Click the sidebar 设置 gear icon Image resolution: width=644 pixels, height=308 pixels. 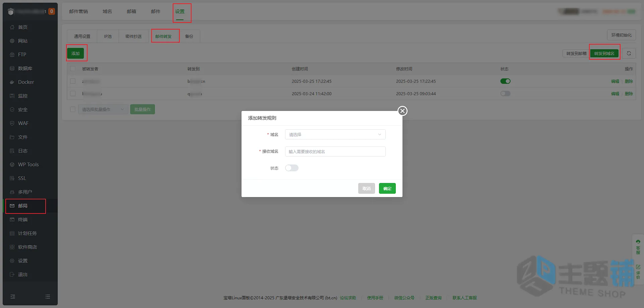point(12,261)
